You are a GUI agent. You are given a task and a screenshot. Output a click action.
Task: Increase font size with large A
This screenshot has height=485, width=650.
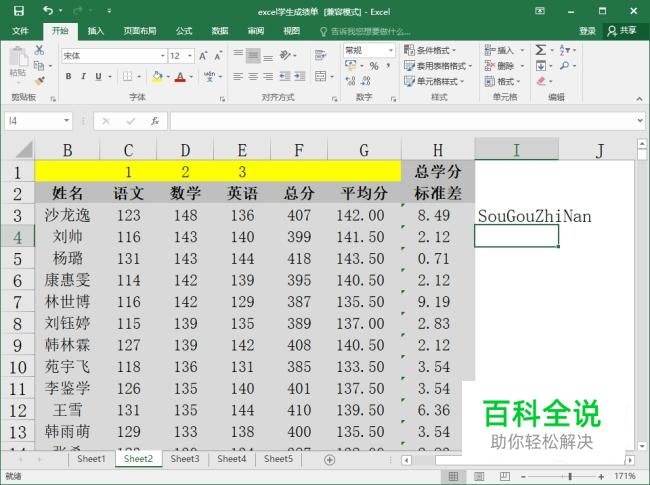pos(203,56)
